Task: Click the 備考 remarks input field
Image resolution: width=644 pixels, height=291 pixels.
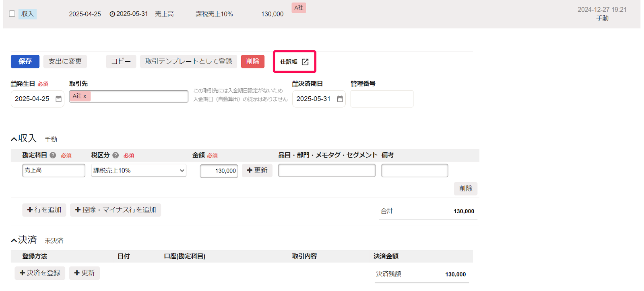Action: pyautogui.click(x=415, y=170)
